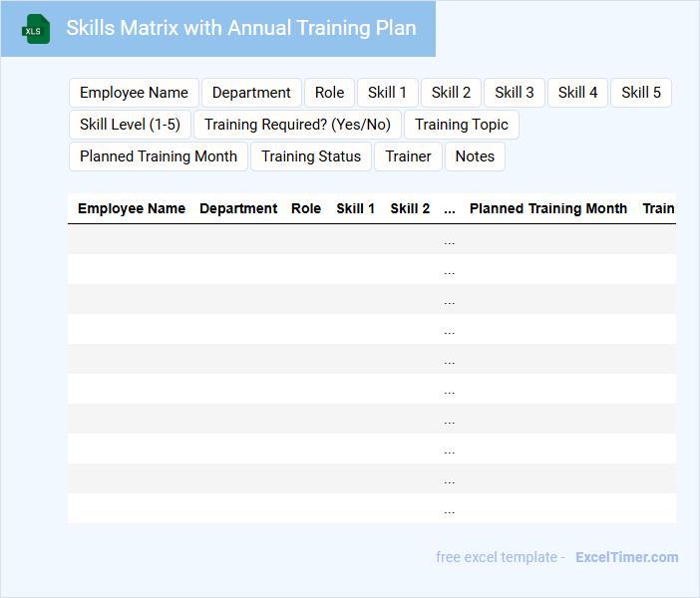This screenshot has width=700, height=598.
Task: Click the Role tag chip
Action: 329,93
